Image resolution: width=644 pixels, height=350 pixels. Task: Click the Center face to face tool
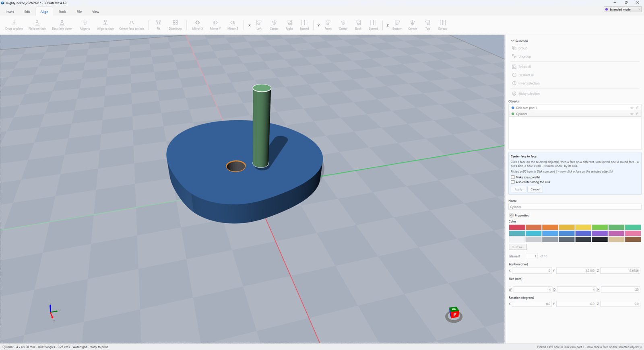(x=131, y=25)
